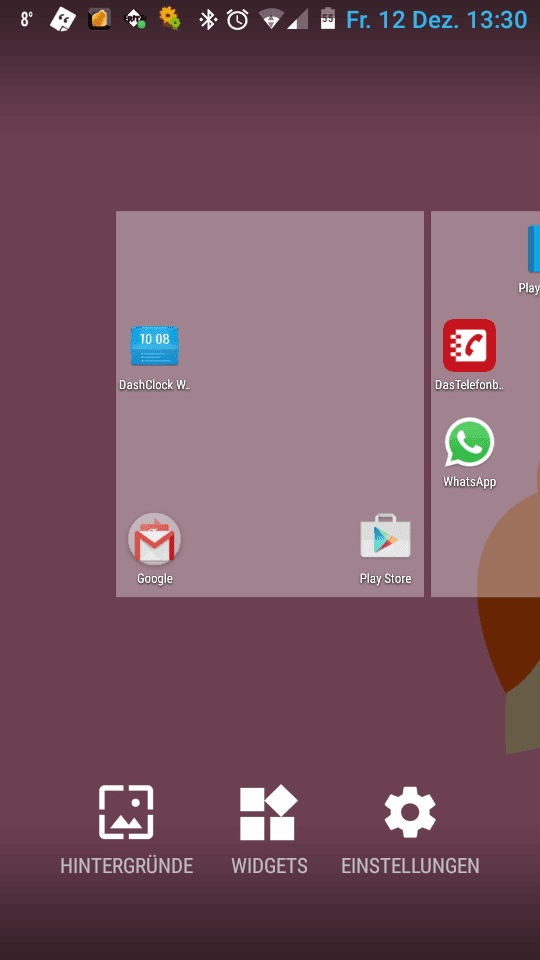Tap the date and time Fr. 12 Dez. 13:30
Viewport: 540px width, 960px height.
[x=437, y=20]
